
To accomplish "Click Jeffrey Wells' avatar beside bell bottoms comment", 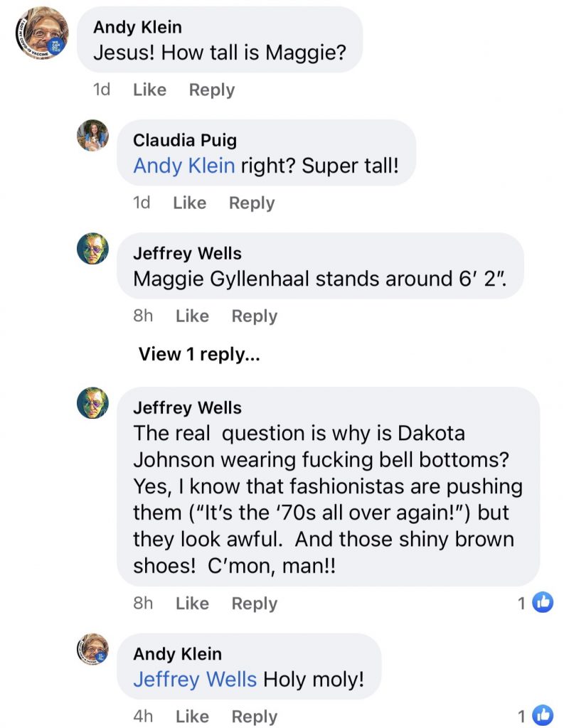I will [92, 403].
